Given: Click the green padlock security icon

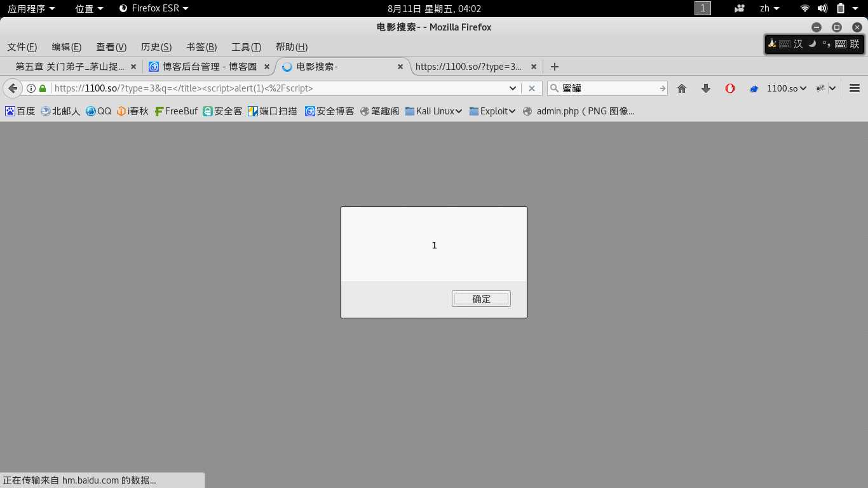Looking at the screenshot, I should point(43,88).
